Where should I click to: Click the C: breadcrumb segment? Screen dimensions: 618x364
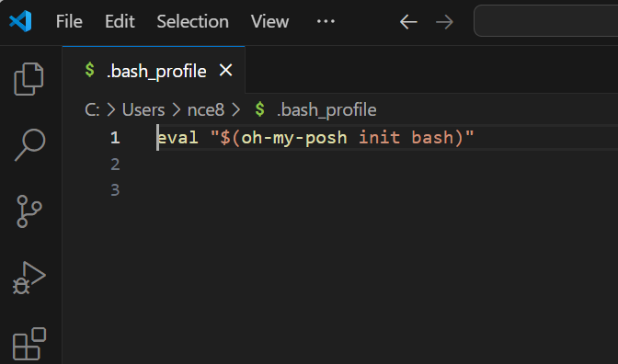[92, 110]
